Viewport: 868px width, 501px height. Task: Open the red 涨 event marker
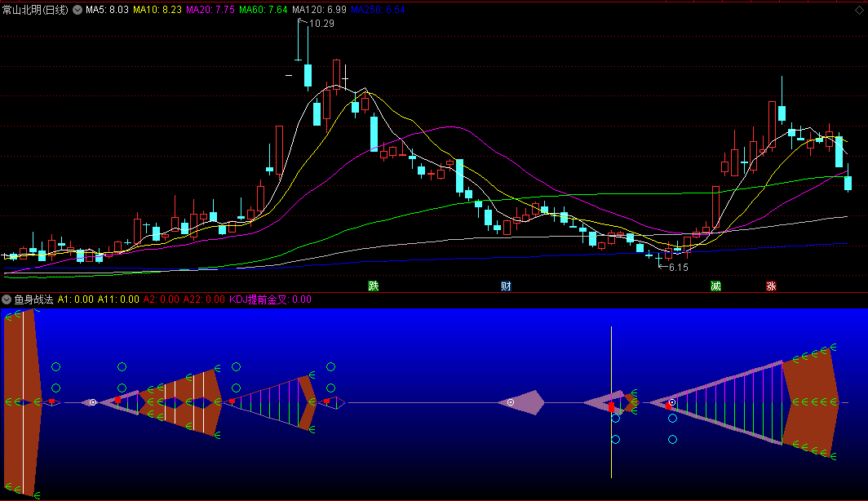click(x=771, y=286)
